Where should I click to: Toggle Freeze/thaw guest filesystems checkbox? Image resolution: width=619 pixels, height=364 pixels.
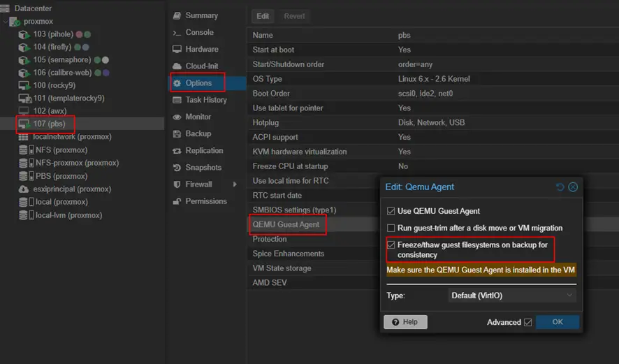[x=391, y=245]
